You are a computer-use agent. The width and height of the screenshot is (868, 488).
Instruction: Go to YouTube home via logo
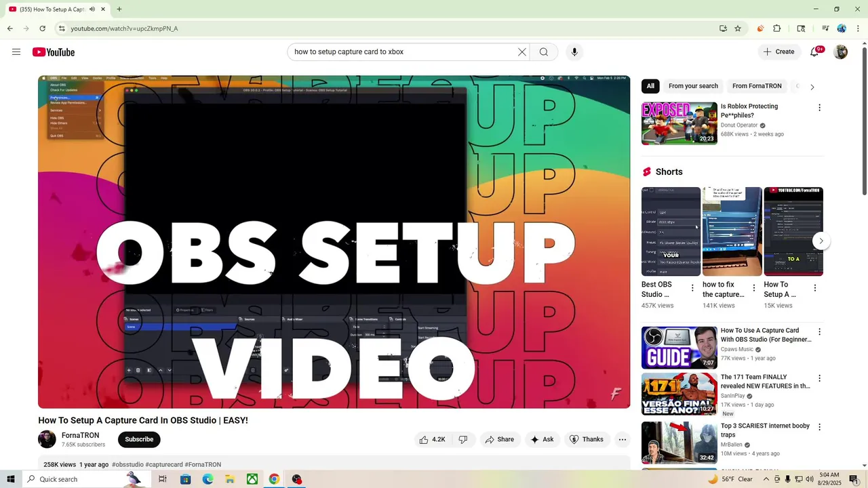tap(54, 52)
